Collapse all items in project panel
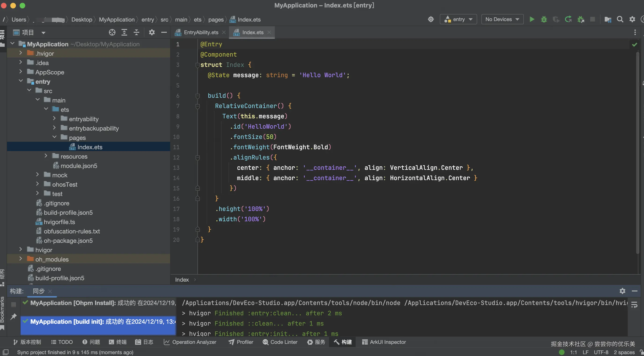Image resolution: width=644 pixels, height=356 pixels. pos(136,32)
